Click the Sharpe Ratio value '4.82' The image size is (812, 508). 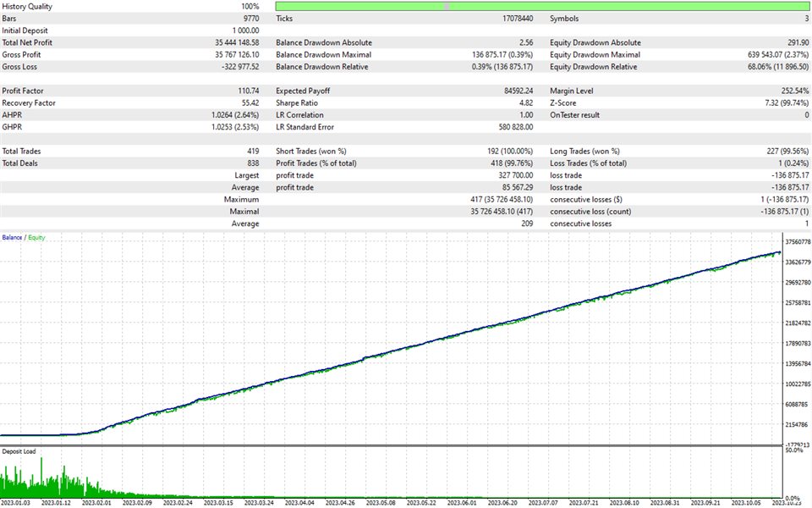pyautogui.click(x=526, y=102)
